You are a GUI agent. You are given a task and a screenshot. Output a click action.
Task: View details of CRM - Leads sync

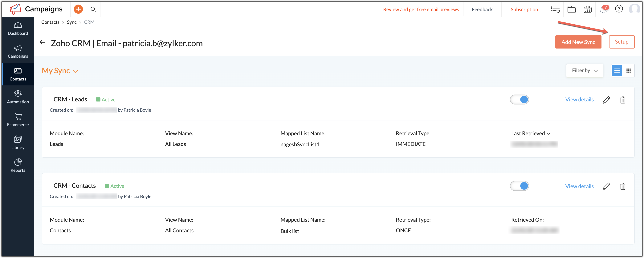tap(579, 100)
